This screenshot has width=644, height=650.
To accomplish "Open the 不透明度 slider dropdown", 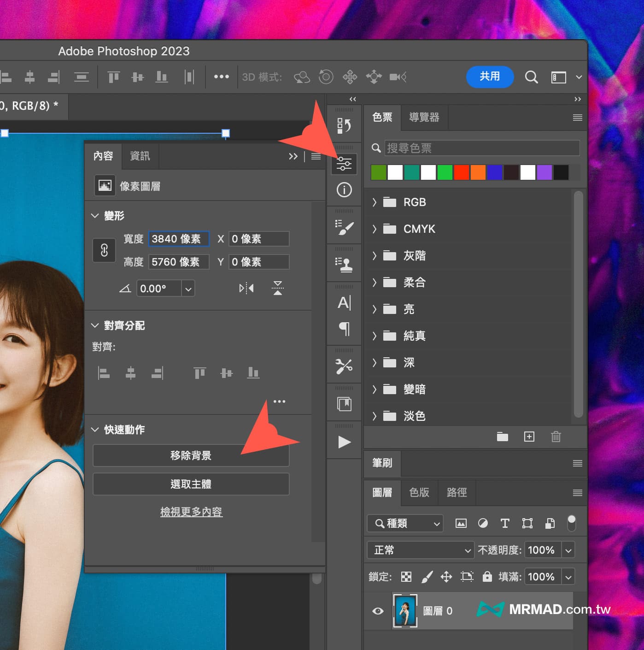I will (x=568, y=550).
